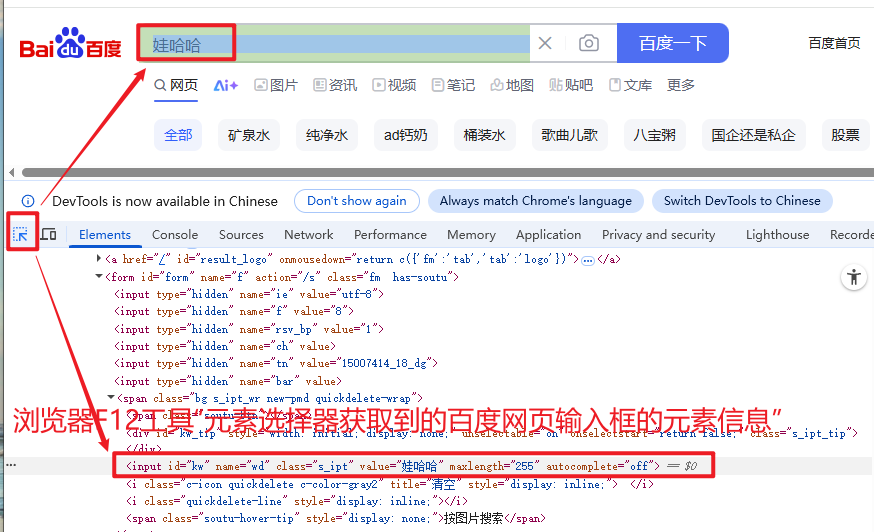This screenshot has width=874, height=532.
Task: Open image search via camera icon
Action: [589, 43]
